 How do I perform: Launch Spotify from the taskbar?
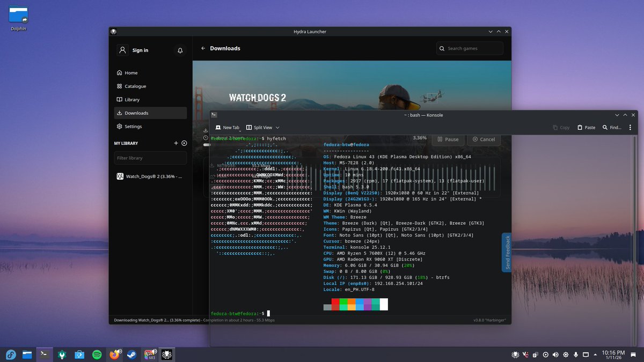coord(97,354)
